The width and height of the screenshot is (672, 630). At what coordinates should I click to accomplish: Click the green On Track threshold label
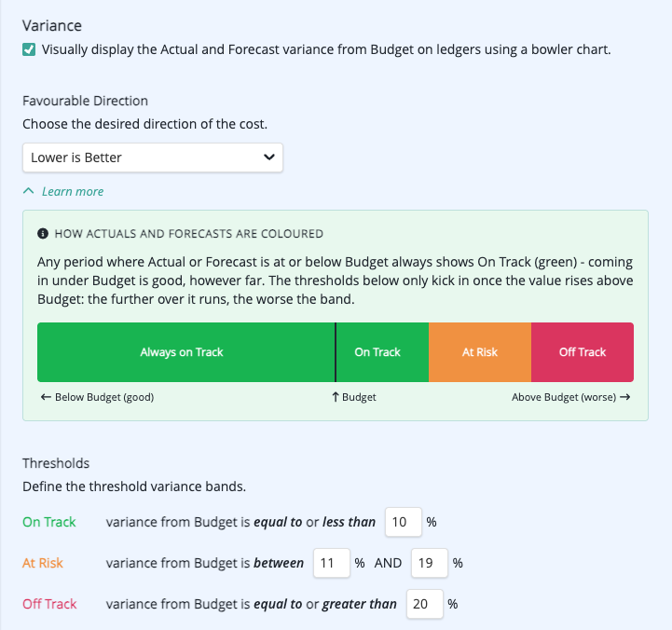click(x=49, y=522)
